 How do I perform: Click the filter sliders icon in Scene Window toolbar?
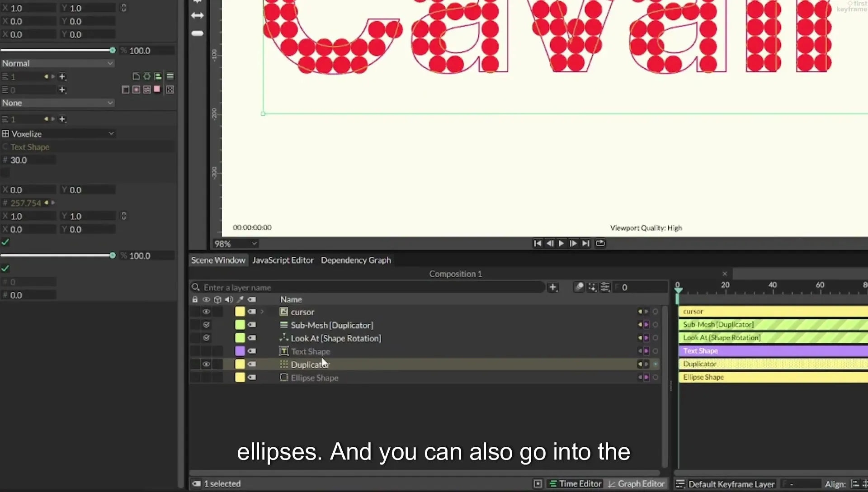pyautogui.click(x=605, y=287)
